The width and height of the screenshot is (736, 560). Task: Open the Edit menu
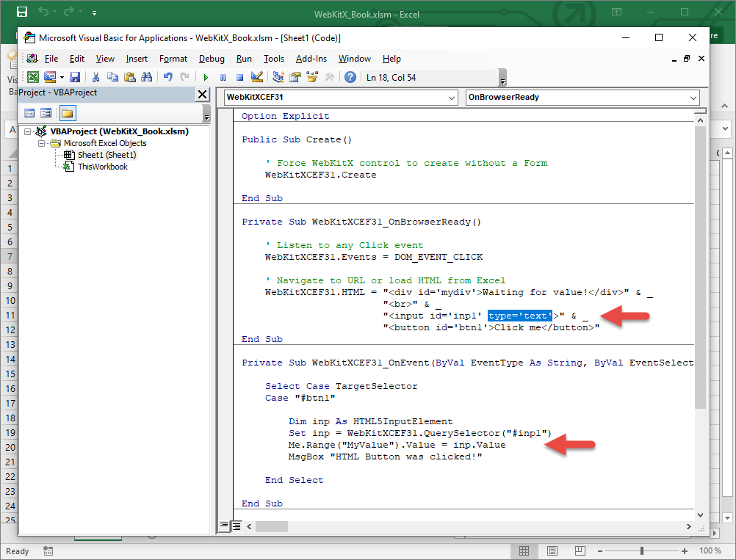click(x=77, y=59)
